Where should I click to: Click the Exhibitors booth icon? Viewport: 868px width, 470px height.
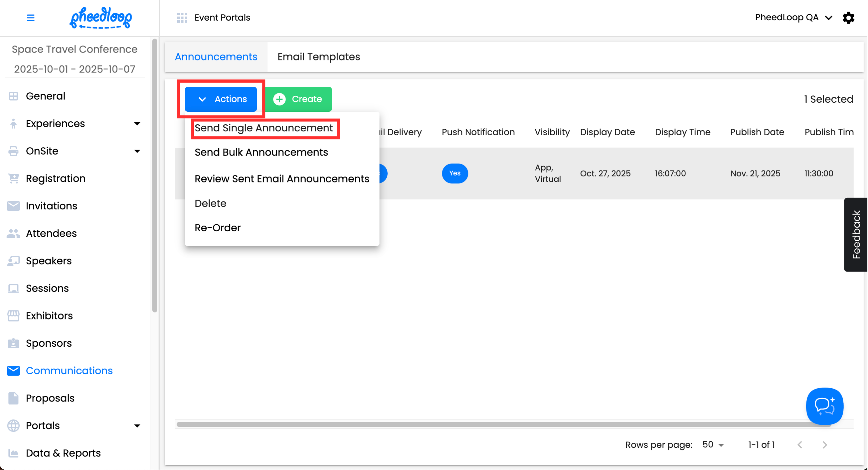(13, 316)
